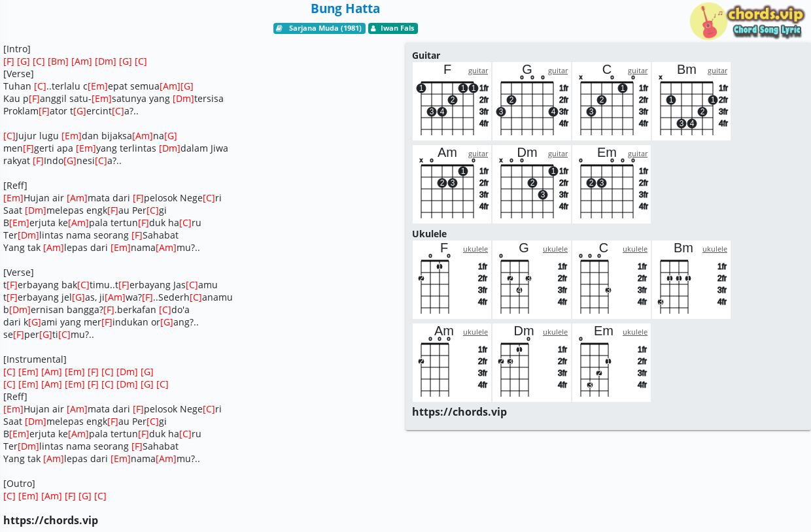Click the "Guitar" heading in the chord panel

pos(426,56)
